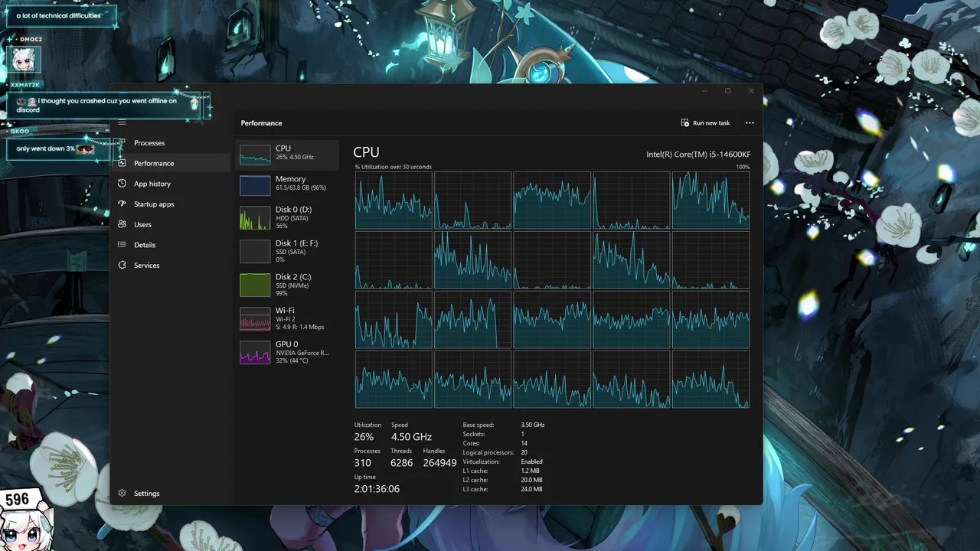
Task: Select the Startup apps label
Action: tap(154, 204)
